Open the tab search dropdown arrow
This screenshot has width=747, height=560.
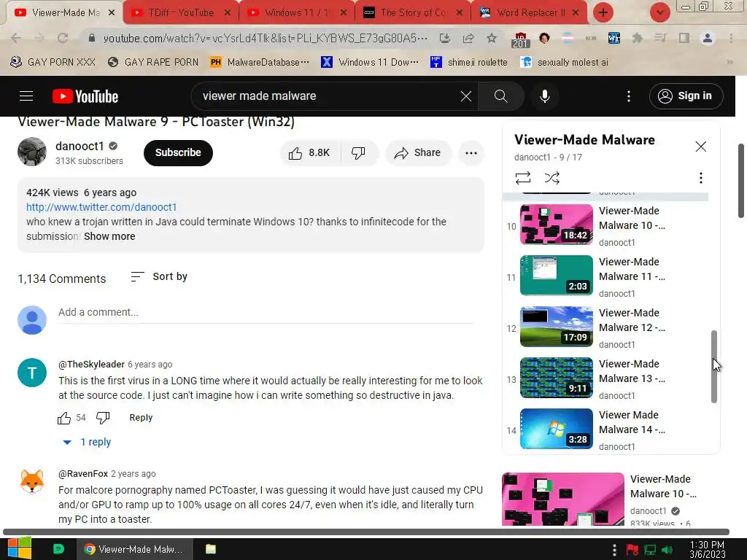(659, 12)
